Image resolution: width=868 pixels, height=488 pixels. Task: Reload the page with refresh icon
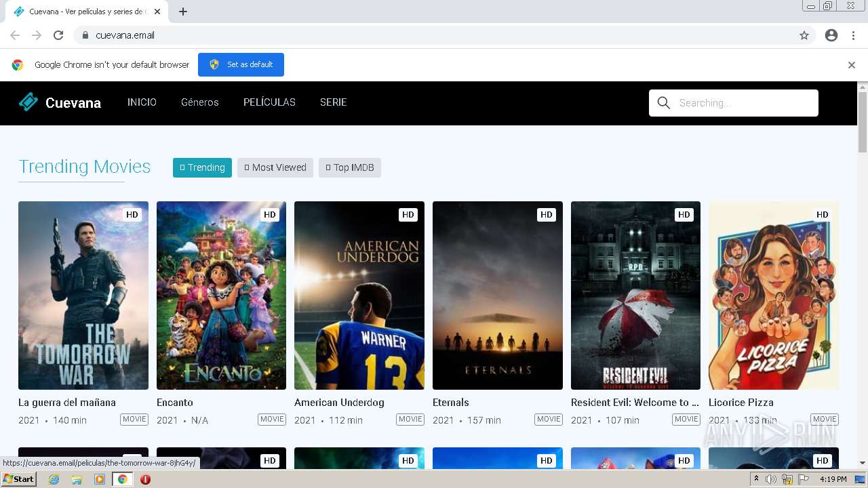tap(58, 35)
